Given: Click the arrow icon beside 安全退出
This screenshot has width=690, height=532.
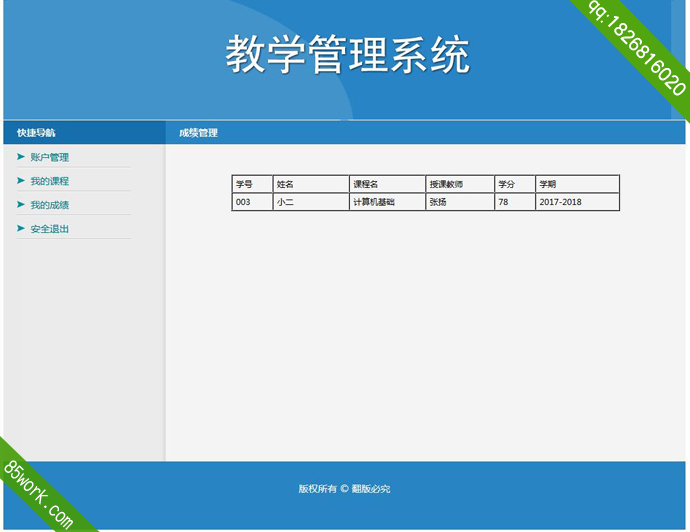Looking at the screenshot, I should (x=20, y=229).
